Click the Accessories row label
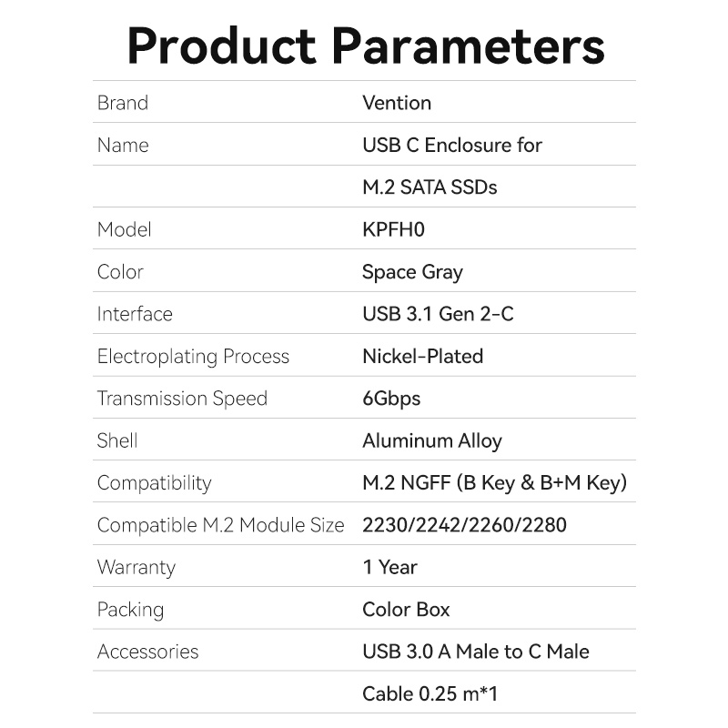 click(147, 652)
